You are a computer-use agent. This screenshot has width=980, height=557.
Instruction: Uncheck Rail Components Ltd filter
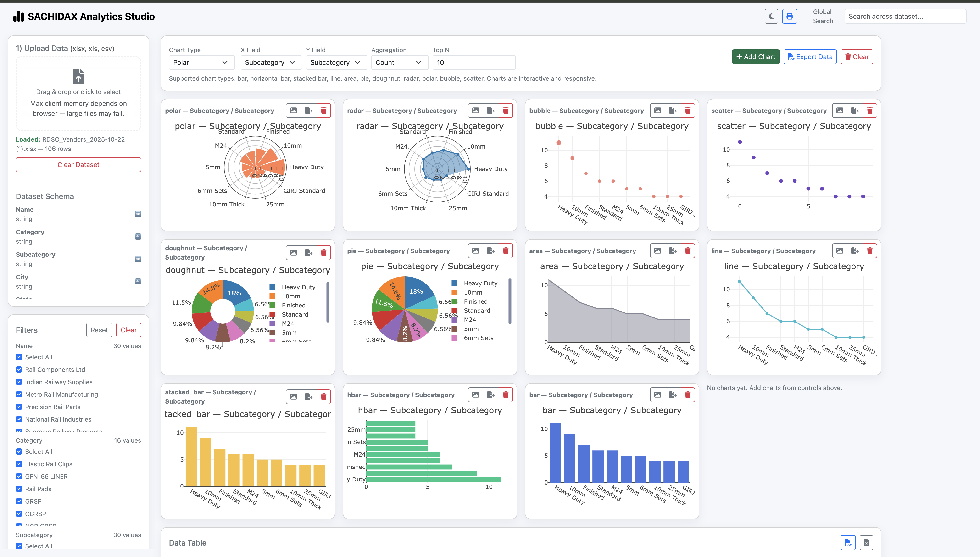[19, 370]
